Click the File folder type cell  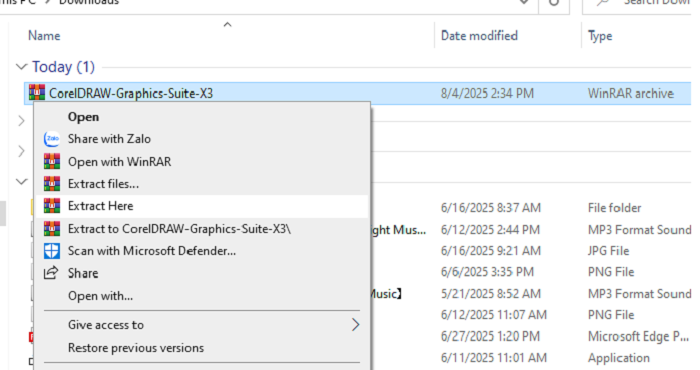(614, 208)
